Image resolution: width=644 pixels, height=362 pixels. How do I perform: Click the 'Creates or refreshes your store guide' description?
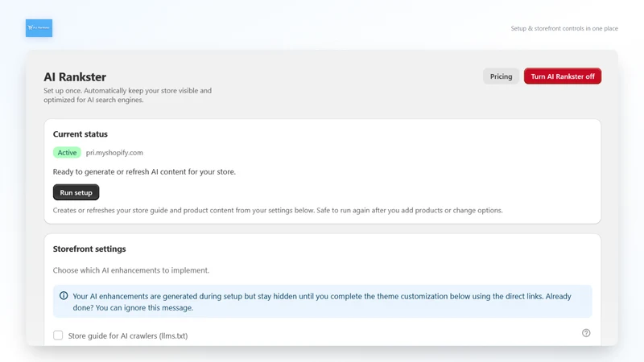(278, 210)
